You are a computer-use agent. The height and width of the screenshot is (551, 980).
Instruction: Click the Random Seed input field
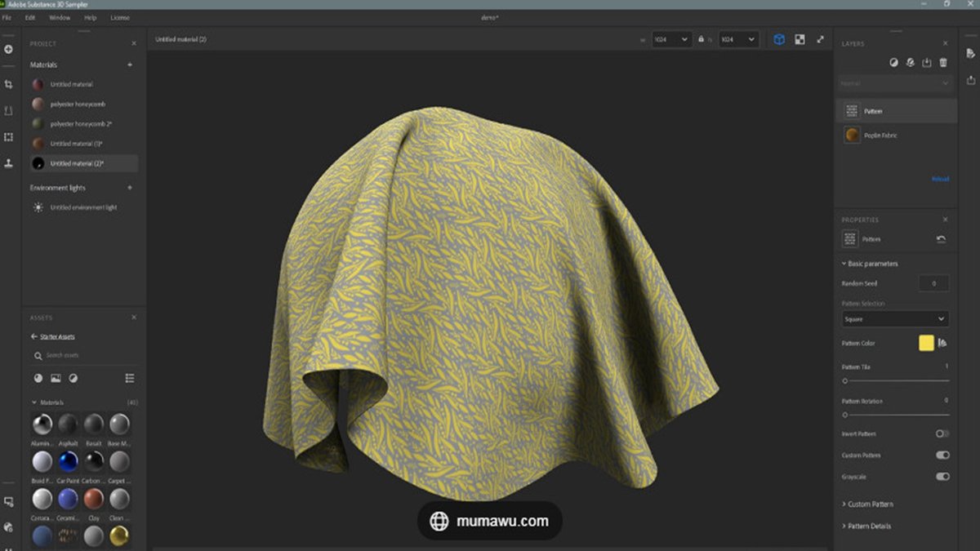[933, 283]
